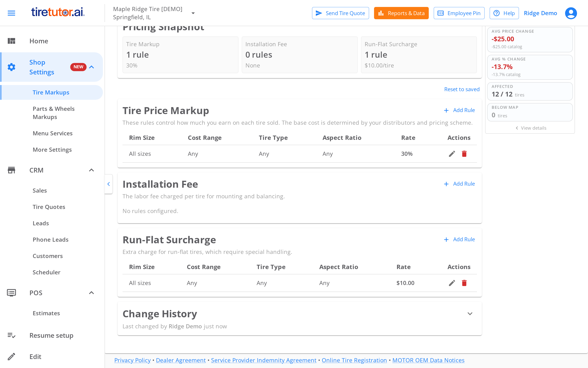This screenshot has height=368, width=588.
Task: Collapse the POS section chevron
Action: (x=91, y=293)
